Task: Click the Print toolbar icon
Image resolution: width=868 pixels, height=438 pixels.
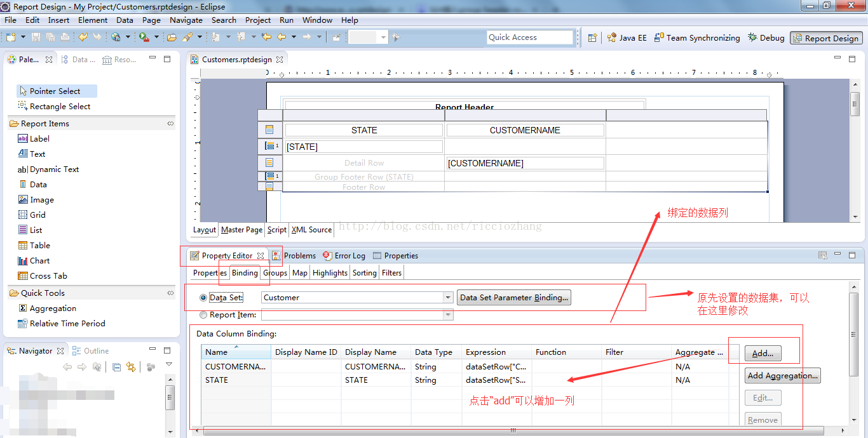Action: (65, 37)
